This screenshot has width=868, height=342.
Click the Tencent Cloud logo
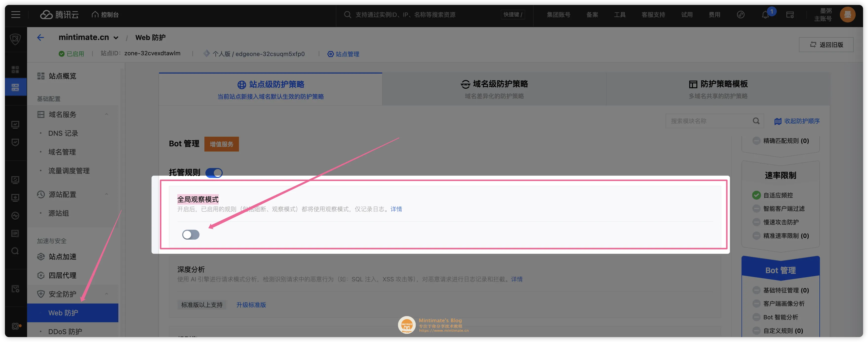(x=59, y=15)
